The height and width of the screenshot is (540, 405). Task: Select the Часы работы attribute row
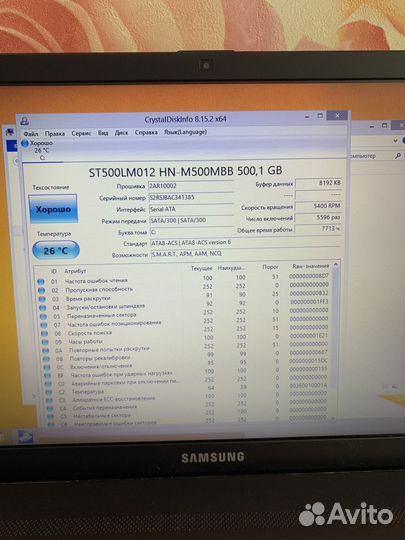186,339
